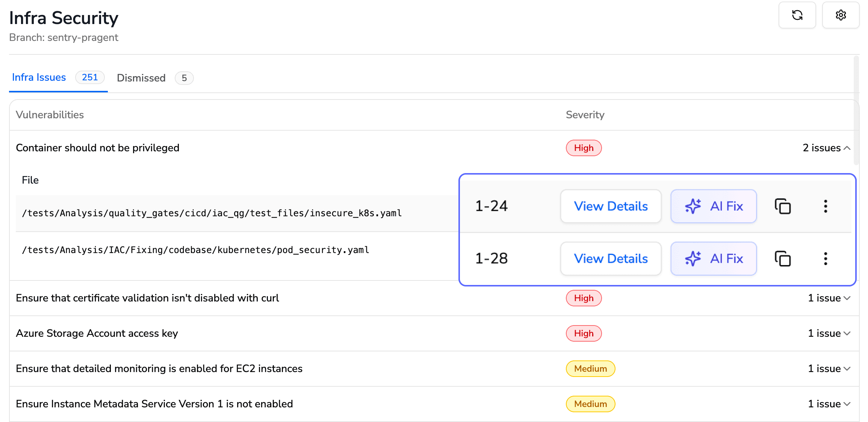Run AI Fix for lines 1-28
This screenshot has width=868, height=422.
point(714,259)
